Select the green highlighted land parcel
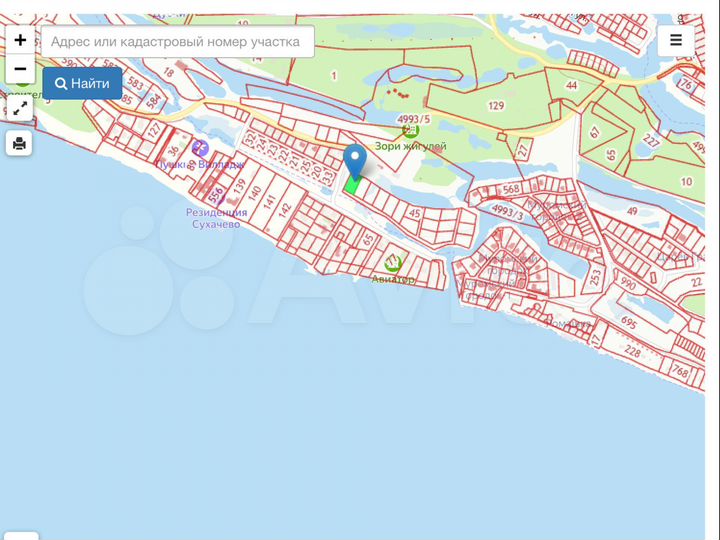Image resolution: width=720 pixels, height=540 pixels. [x=352, y=186]
